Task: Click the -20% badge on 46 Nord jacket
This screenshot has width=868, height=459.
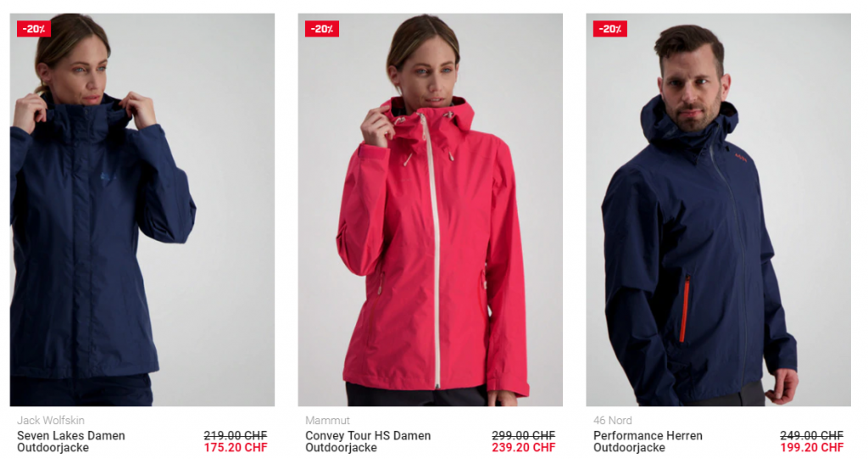Action: [610, 29]
